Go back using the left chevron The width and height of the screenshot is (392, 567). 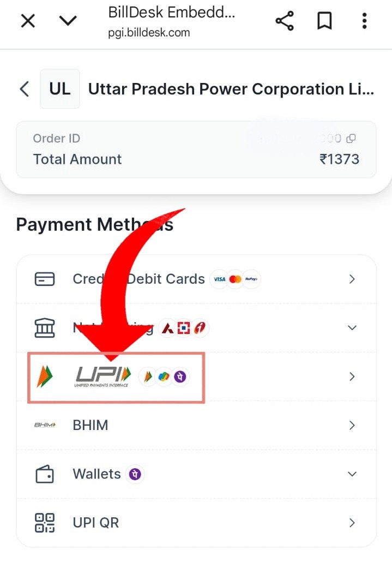(24, 89)
